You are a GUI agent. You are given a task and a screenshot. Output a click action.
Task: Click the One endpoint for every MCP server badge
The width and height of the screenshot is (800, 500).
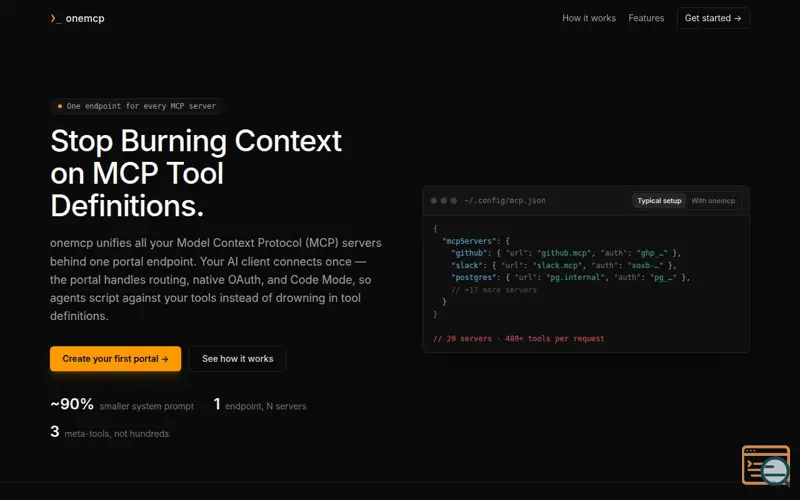pos(136,106)
